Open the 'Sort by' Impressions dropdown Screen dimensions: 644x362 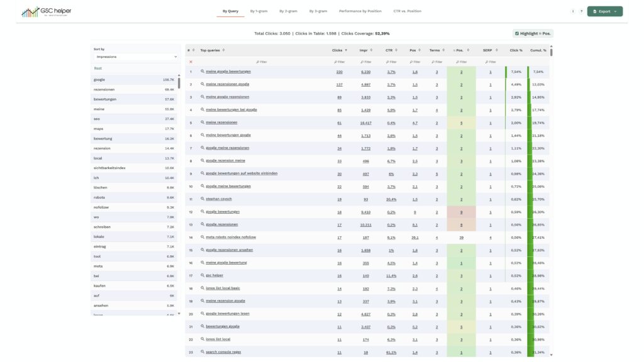click(135, 57)
